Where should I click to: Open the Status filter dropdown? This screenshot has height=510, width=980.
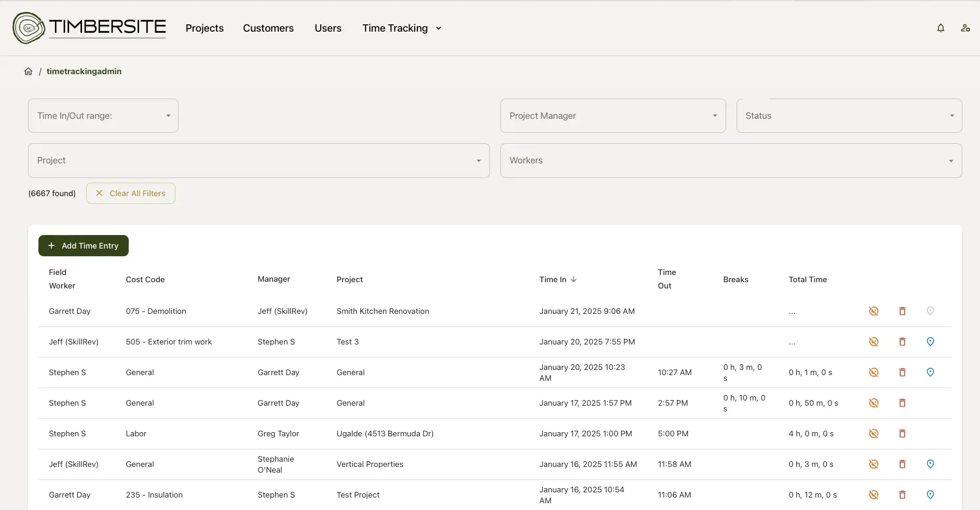[x=849, y=116]
